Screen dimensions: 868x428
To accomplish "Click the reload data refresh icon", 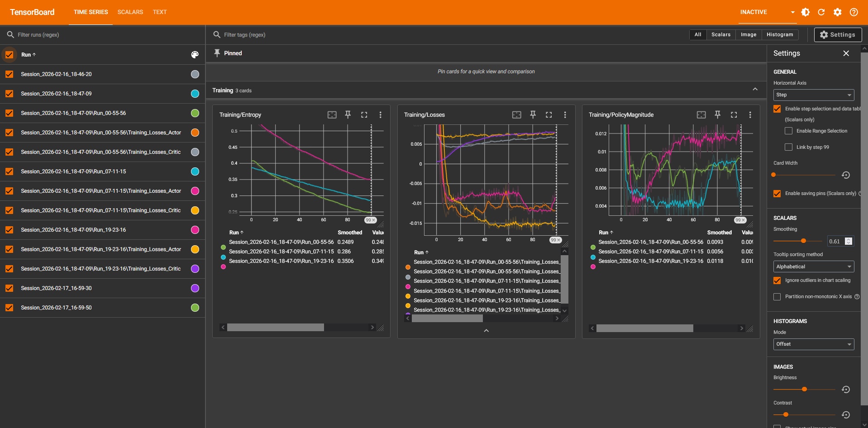I will (x=821, y=12).
